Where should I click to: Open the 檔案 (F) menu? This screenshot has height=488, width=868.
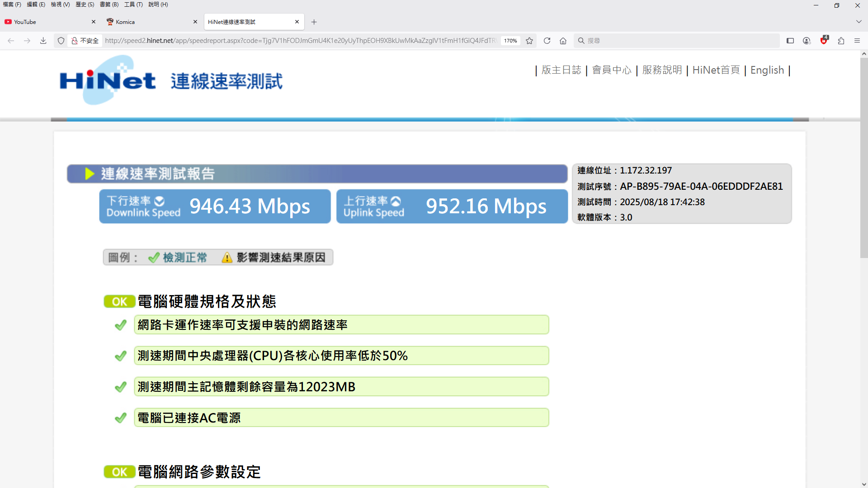click(x=12, y=5)
